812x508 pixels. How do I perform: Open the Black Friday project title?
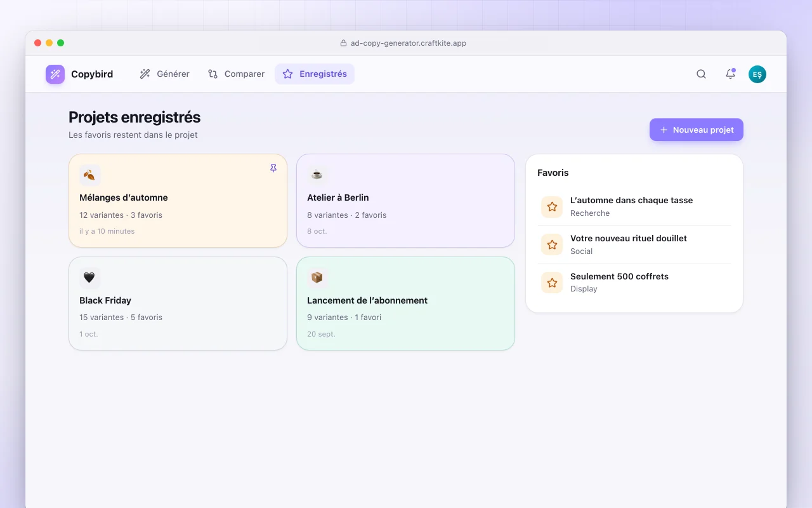[x=105, y=300]
